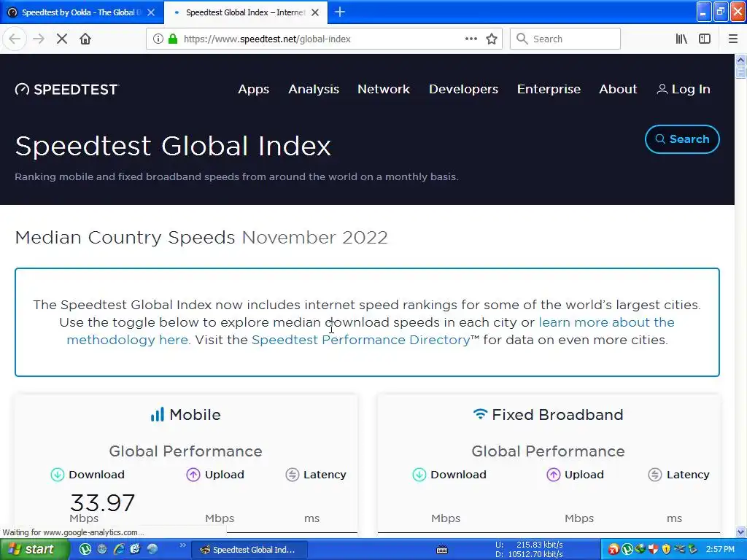Viewport: 747px width, 560px height.
Task: Click the browser Search field
Action: (x=565, y=39)
